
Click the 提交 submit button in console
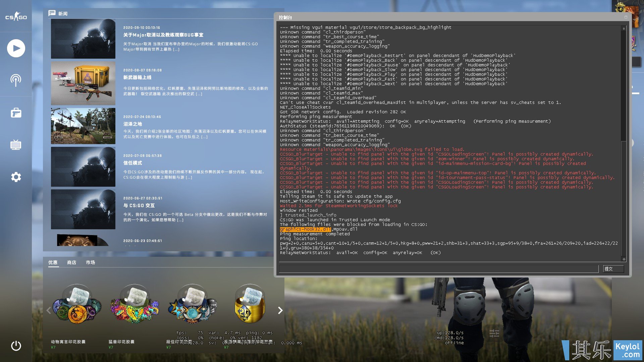pyautogui.click(x=613, y=269)
